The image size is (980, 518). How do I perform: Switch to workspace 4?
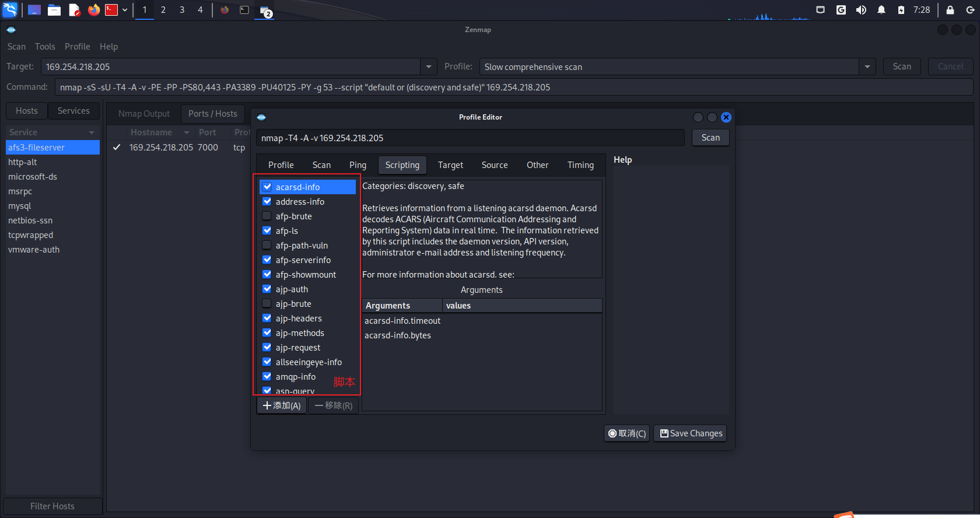tap(200, 10)
